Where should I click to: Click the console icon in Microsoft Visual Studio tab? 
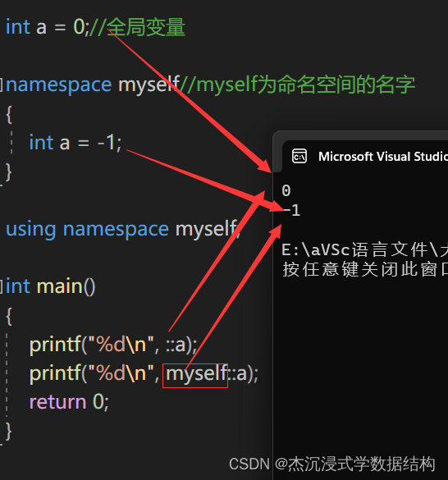pyautogui.click(x=299, y=157)
